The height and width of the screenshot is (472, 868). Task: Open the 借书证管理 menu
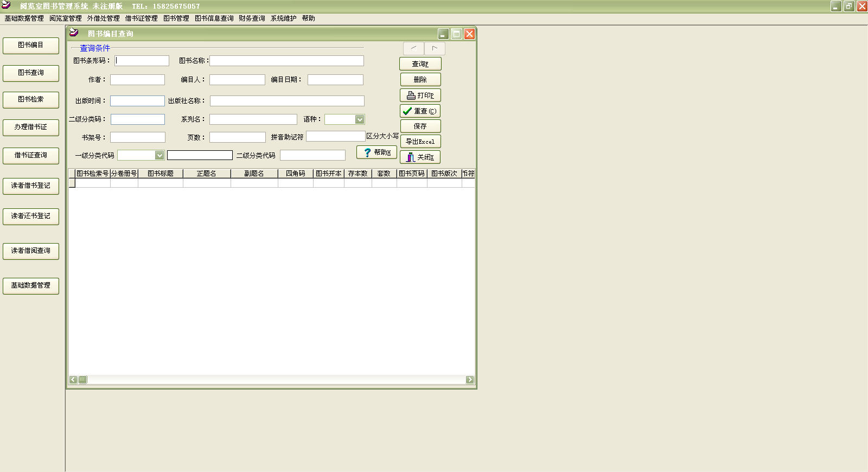click(142, 18)
